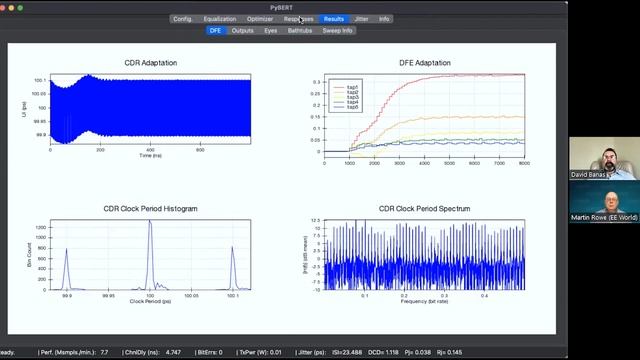This screenshot has width=640, height=360.
Task: Click the BitErrs: 0 status entry
Action: click(209, 352)
